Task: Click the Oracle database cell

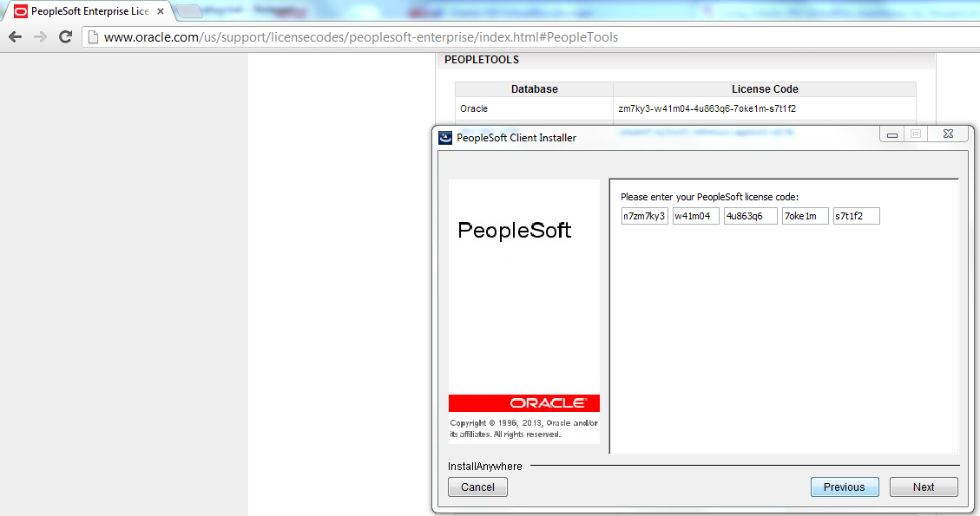Action: pyautogui.click(x=534, y=108)
